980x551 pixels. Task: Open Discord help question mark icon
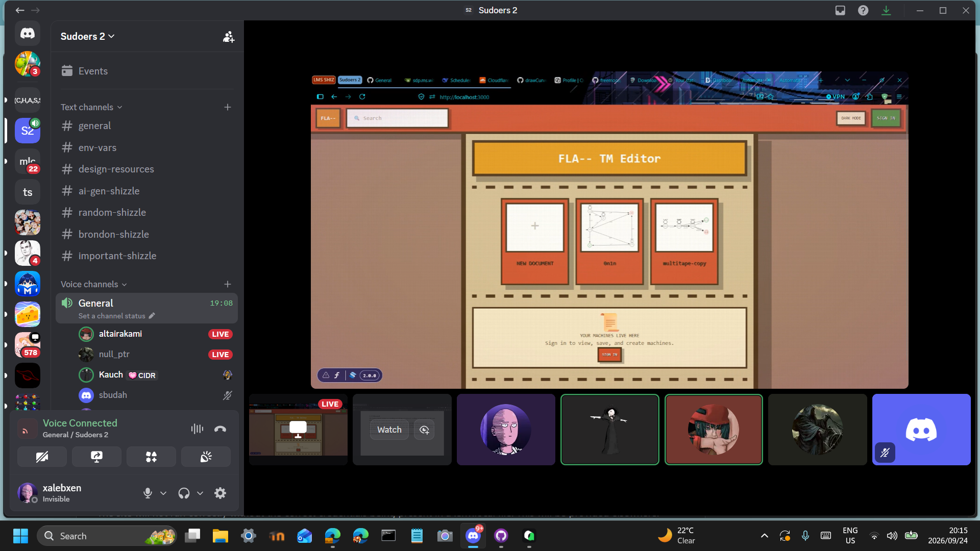(863, 10)
